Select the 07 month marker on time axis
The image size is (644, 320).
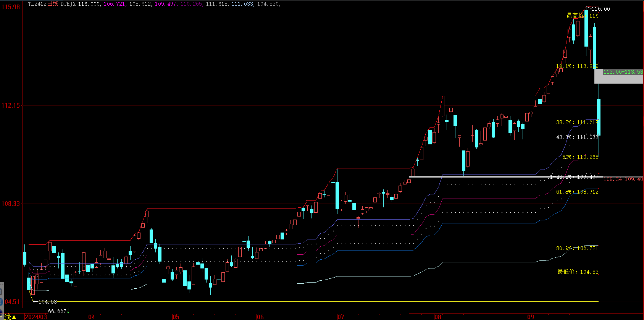tap(341, 317)
